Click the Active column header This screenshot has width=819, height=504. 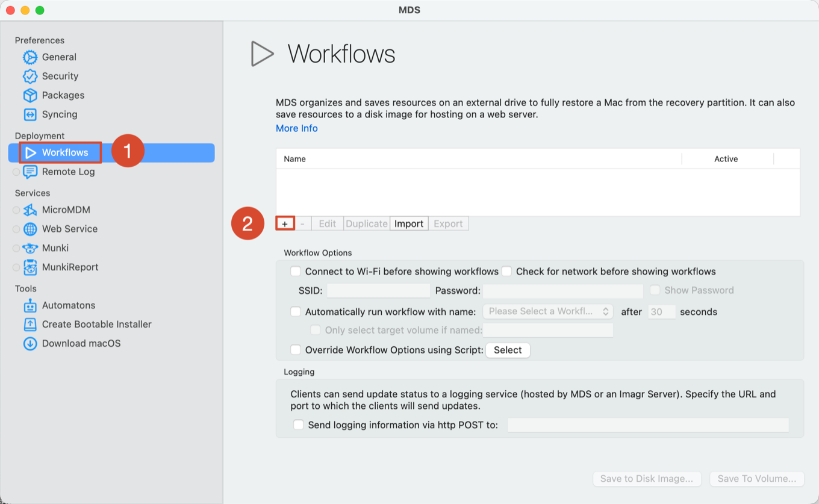726,159
